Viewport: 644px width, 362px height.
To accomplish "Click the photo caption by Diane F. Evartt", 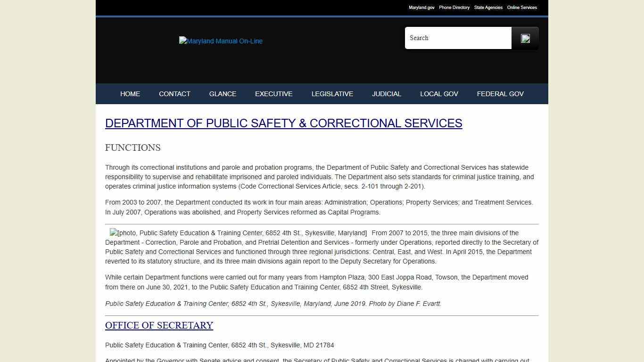I will [x=273, y=304].
